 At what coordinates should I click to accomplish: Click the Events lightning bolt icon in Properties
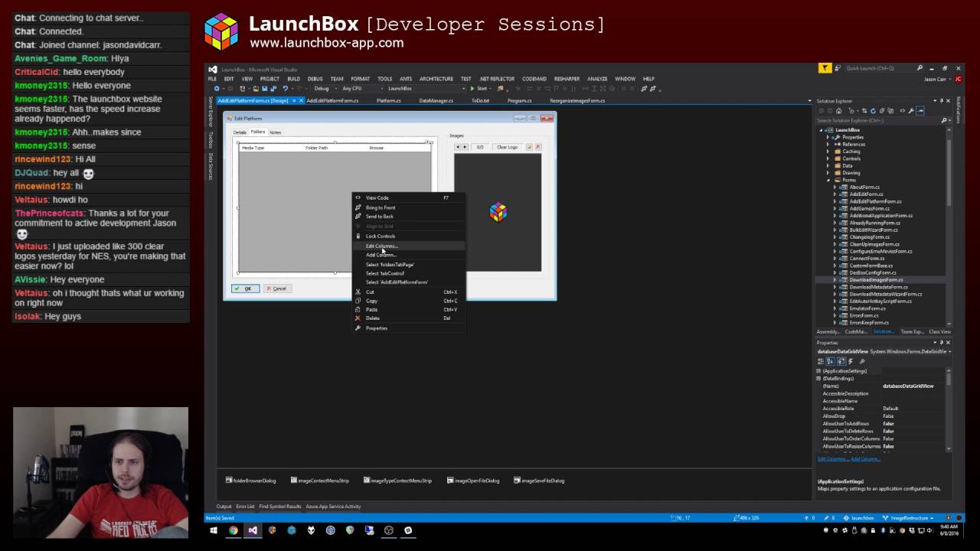click(851, 361)
